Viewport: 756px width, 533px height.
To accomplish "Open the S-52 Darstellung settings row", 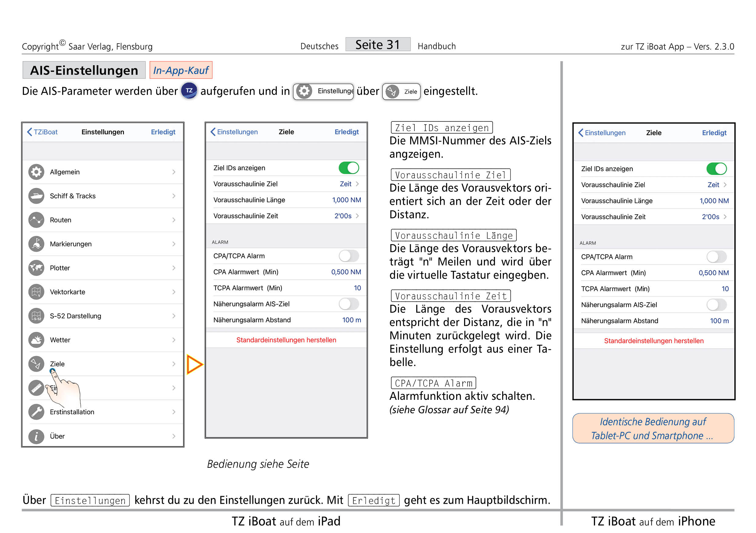I will pos(103,316).
